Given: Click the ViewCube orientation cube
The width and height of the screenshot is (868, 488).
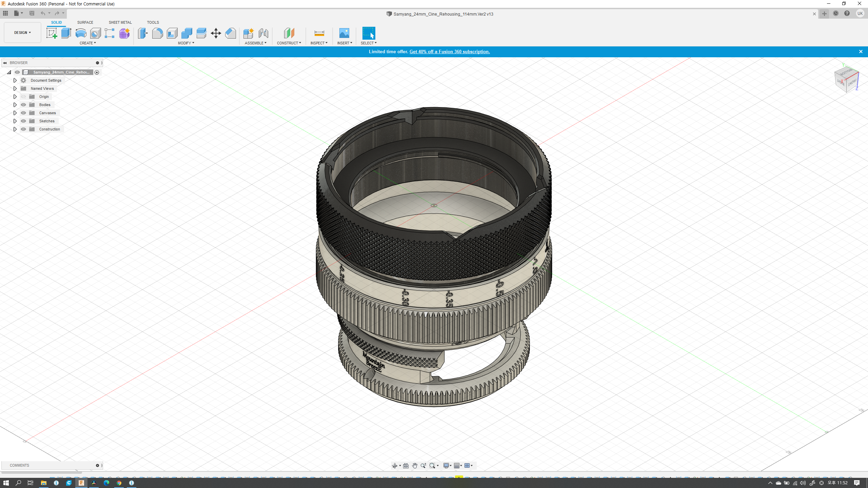Looking at the screenshot, I should [846, 80].
